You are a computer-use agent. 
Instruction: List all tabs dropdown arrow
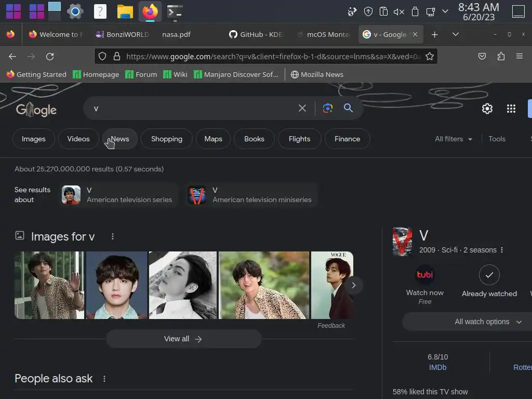point(456,34)
